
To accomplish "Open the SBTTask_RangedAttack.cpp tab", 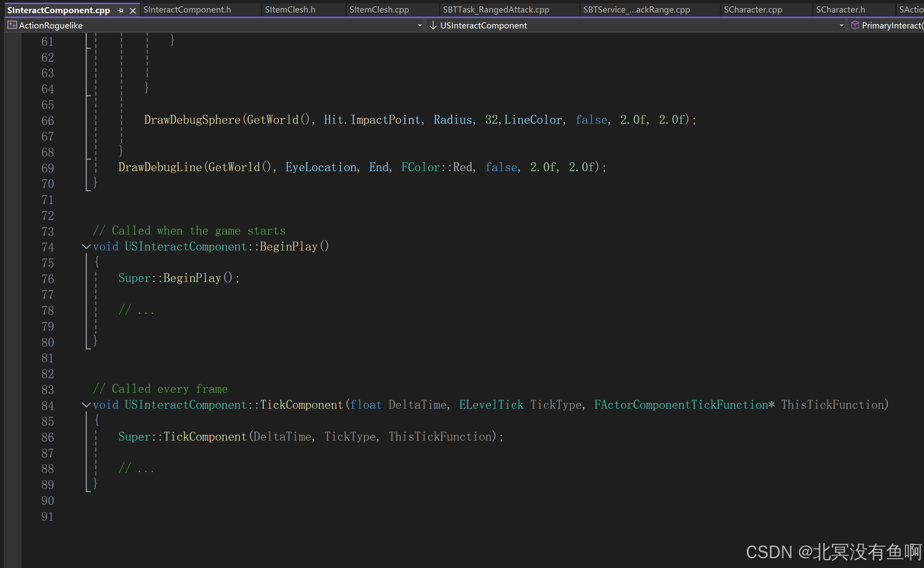I will (x=496, y=10).
